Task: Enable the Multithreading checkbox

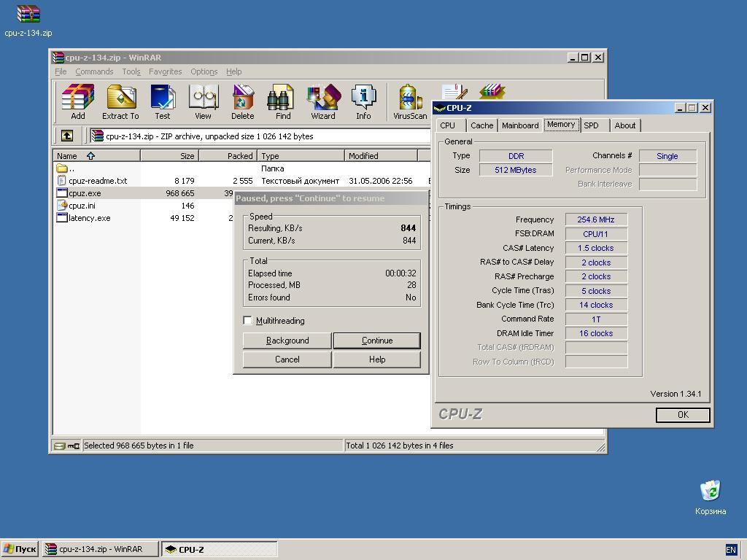Action: pyautogui.click(x=247, y=321)
